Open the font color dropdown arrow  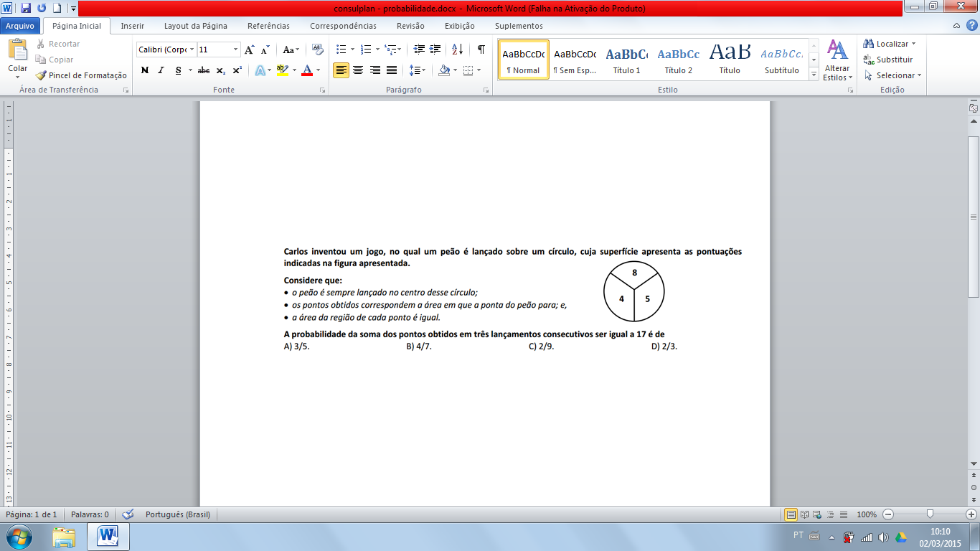pos(319,70)
